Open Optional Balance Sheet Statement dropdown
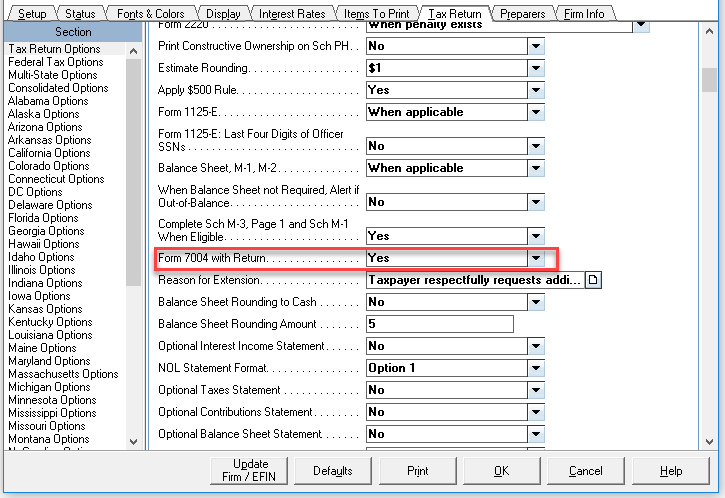 [x=536, y=434]
